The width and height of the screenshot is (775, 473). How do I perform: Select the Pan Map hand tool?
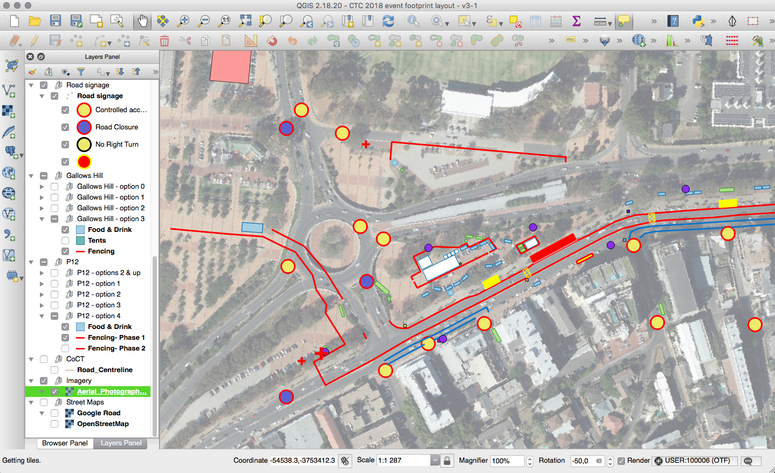point(143,20)
